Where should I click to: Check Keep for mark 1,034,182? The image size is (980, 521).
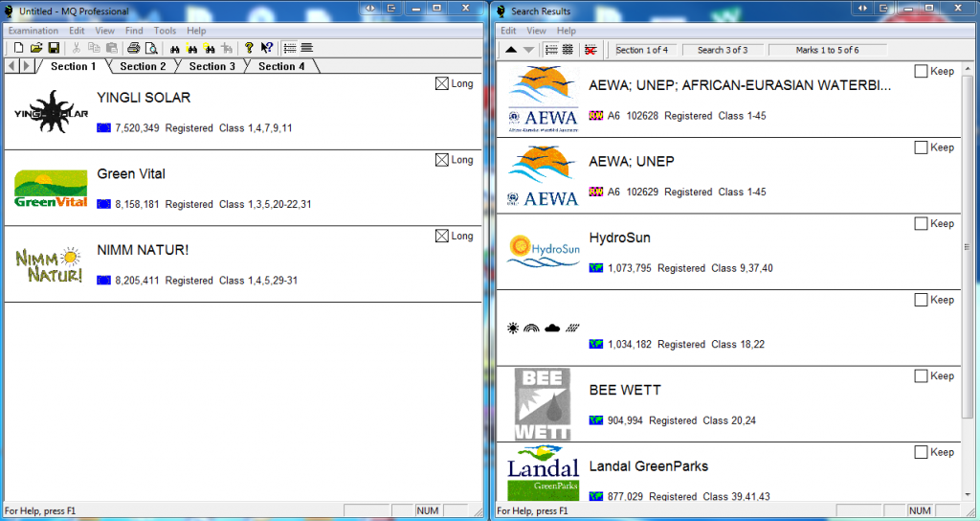click(921, 300)
